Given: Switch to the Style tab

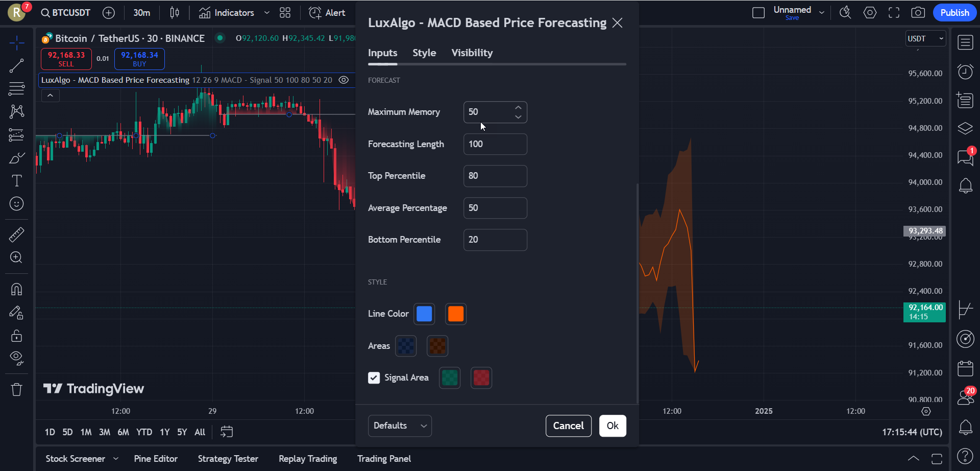Looking at the screenshot, I should coord(424,53).
